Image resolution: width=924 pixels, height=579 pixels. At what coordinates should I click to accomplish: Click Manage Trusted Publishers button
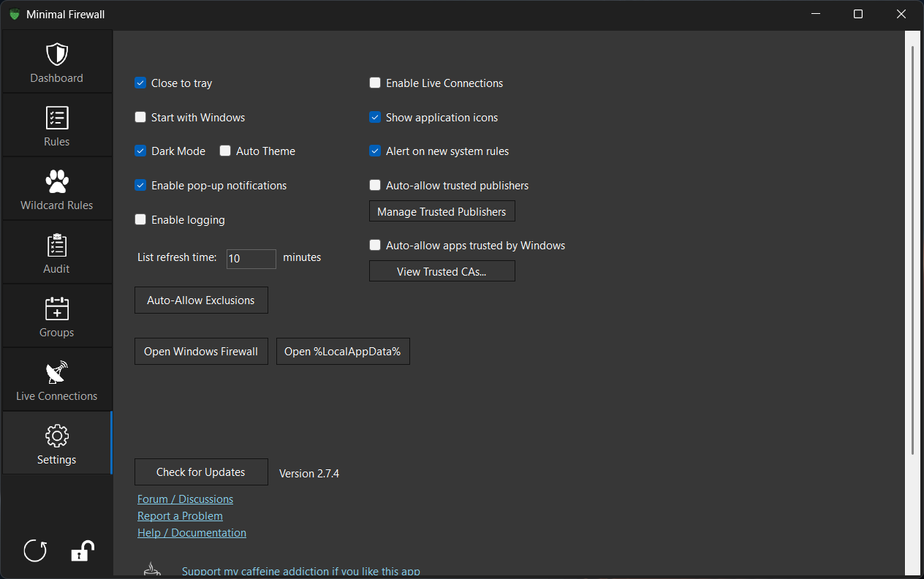click(x=442, y=211)
